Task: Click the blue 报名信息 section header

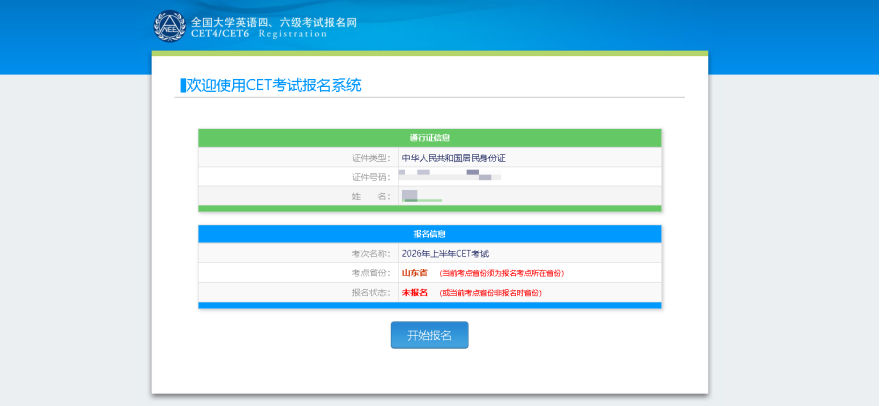Action: [430, 234]
